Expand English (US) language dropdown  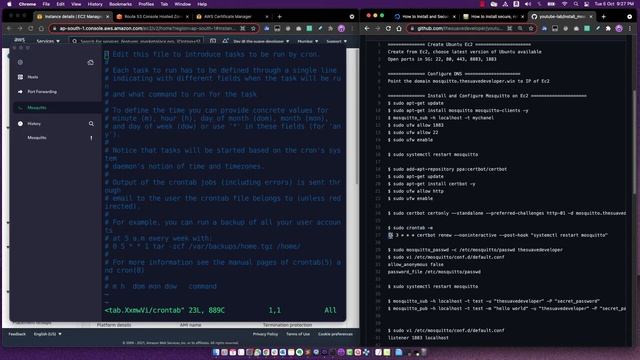click(x=48, y=334)
